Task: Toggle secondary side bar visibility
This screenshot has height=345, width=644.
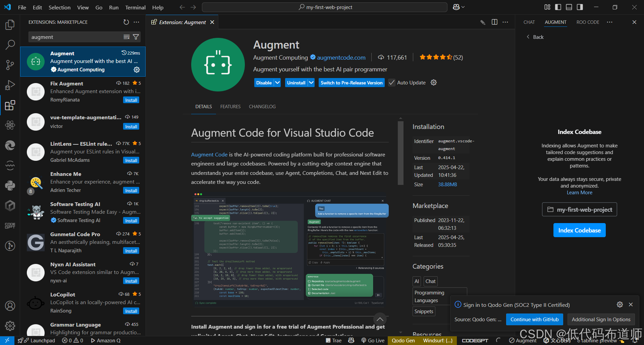Action: (580, 7)
